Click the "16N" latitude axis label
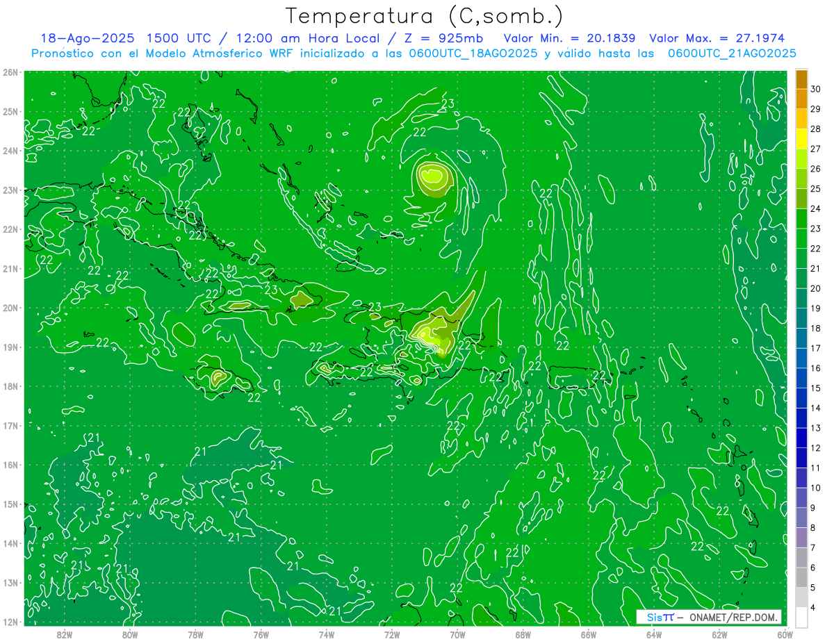This screenshot has width=834, height=644. click(x=10, y=465)
